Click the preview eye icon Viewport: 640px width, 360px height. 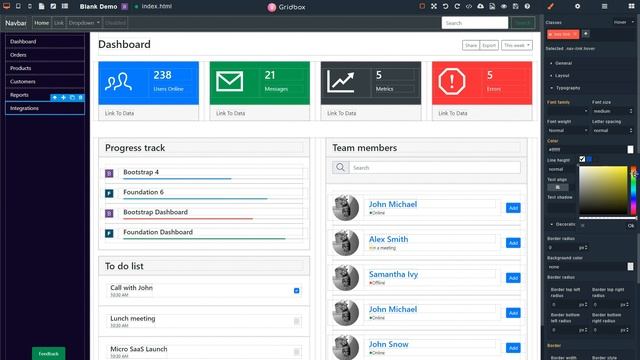[504, 6]
